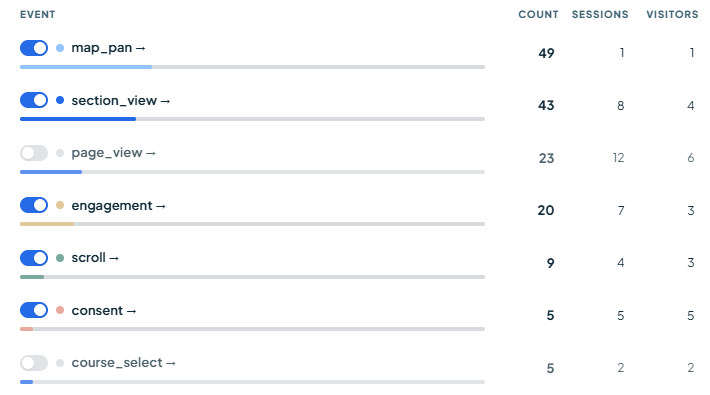Viewport: 710px width, 395px height.
Task: Click the EVENT column header
Action: click(38, 14)
